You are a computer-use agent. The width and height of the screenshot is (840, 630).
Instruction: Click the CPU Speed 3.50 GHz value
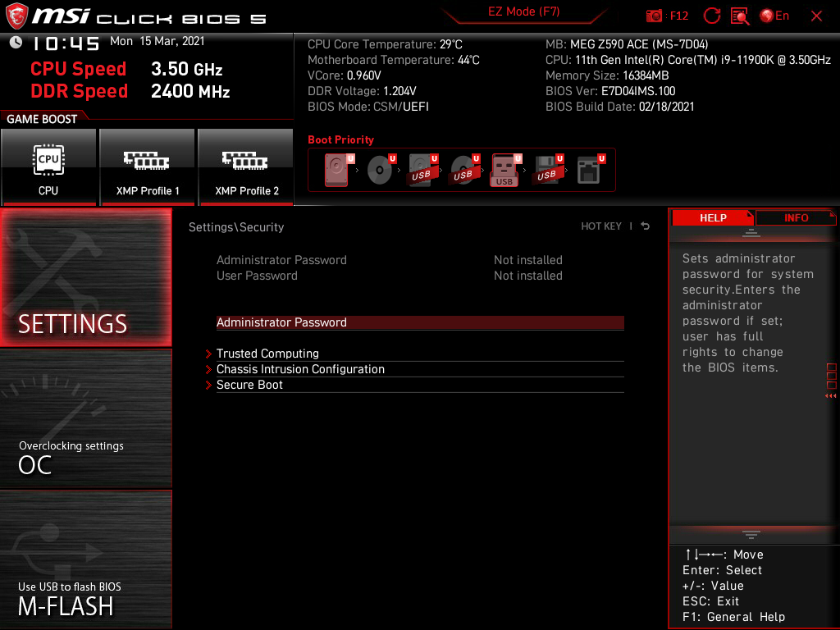[x=186, y=69]
